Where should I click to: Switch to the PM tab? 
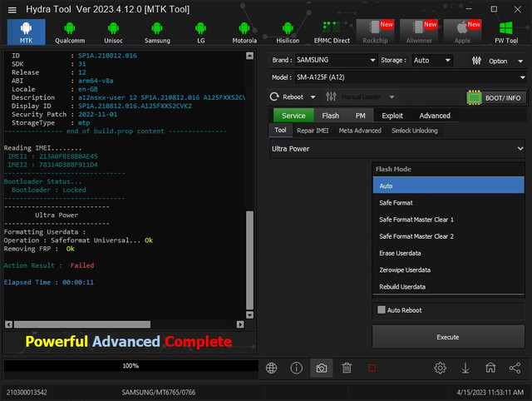pyautogui.click(x=360, y=116)
